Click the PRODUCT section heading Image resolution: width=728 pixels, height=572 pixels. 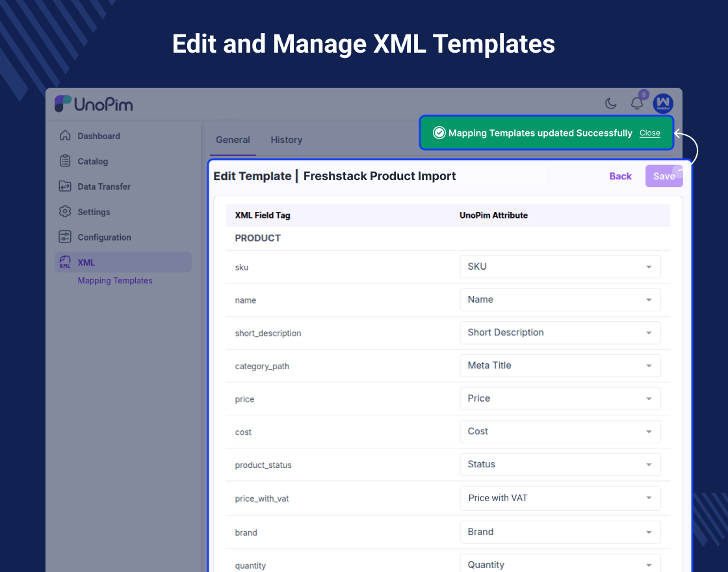[x=257, y=238]
